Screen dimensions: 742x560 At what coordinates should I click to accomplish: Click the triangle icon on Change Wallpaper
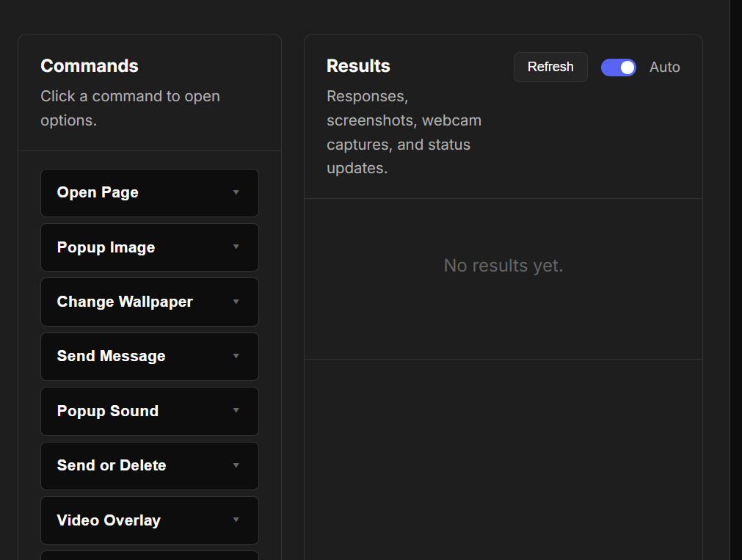(x=236, y=302)
